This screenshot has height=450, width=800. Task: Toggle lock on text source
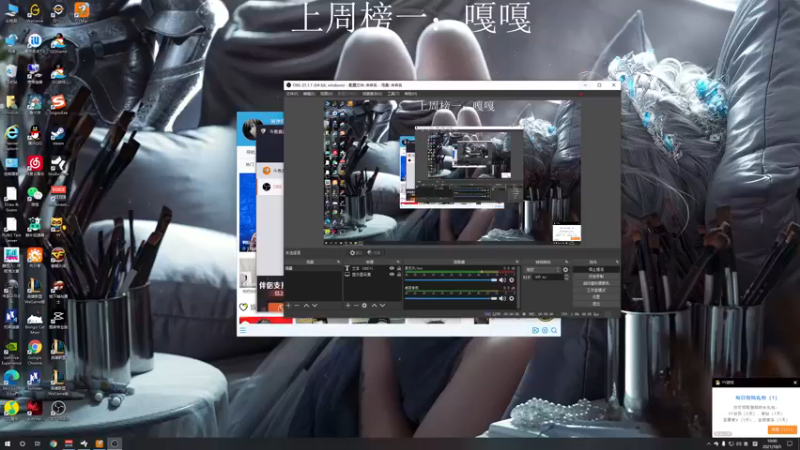coord(399,268)
